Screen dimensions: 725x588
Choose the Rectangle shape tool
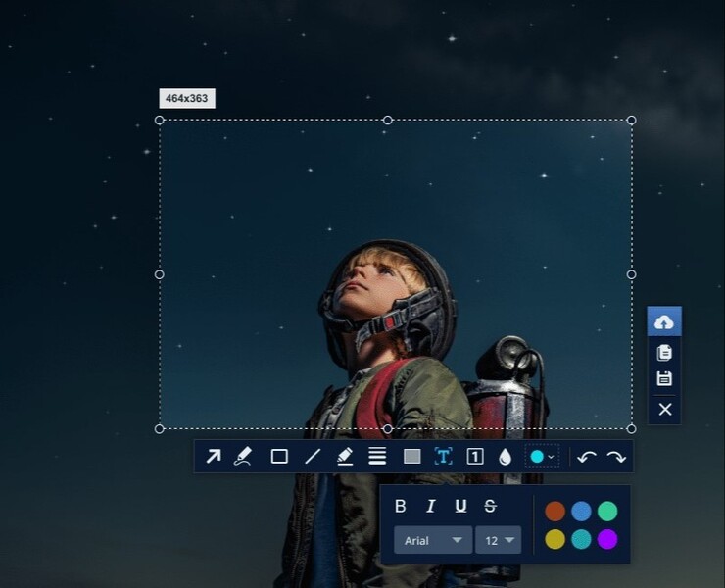279,457
